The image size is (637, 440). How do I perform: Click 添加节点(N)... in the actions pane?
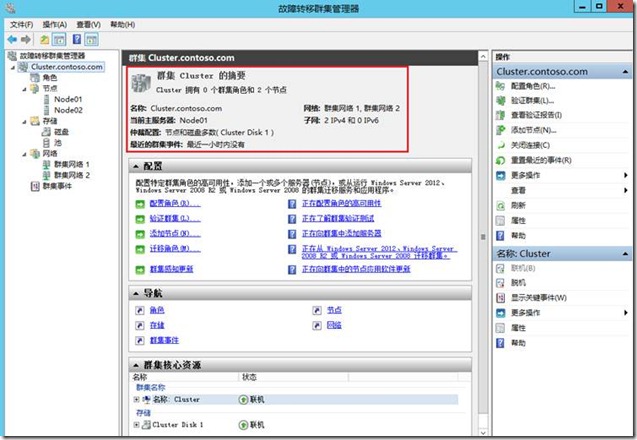point(533,130)
